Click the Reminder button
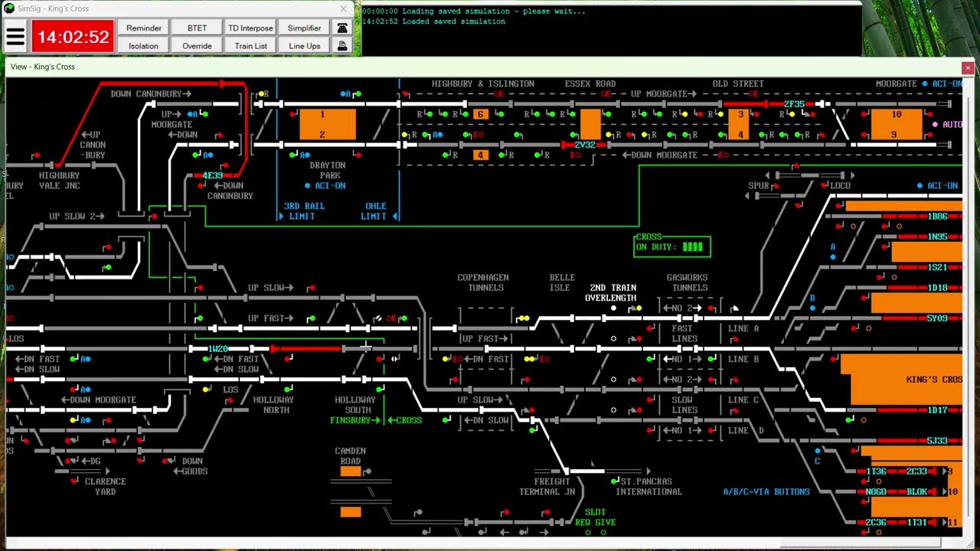The width and height of the screenshot is (980, 551). click(144, 28)
